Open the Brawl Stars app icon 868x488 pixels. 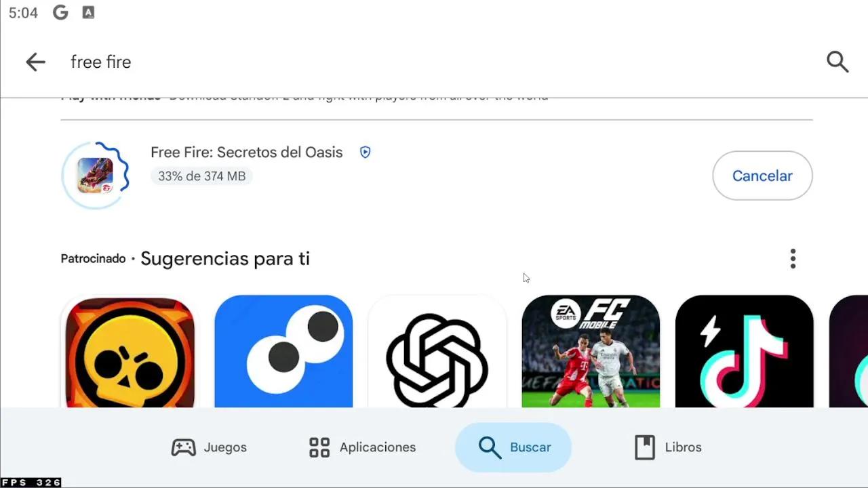[130, 351]
